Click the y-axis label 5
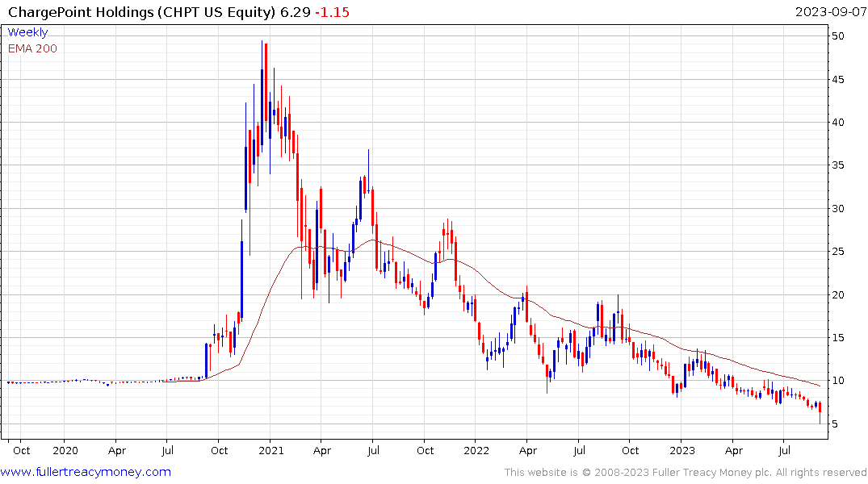 (835, 423)
